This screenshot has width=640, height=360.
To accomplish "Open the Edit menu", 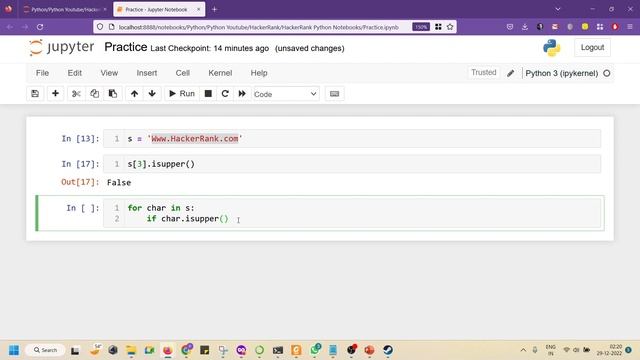I will point(75,73).
